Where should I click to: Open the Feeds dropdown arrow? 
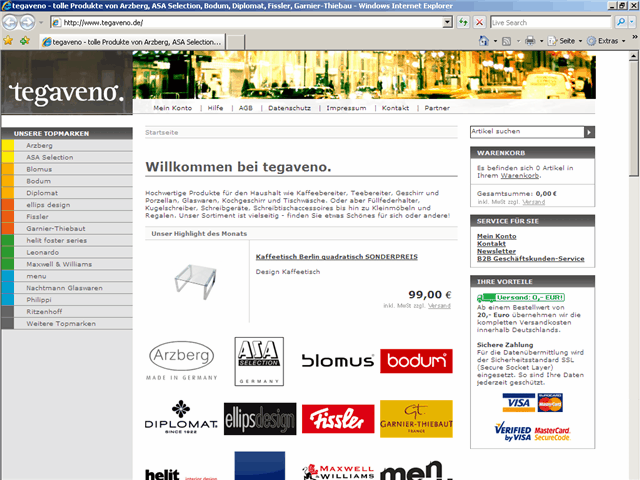[x=518, y=41]
